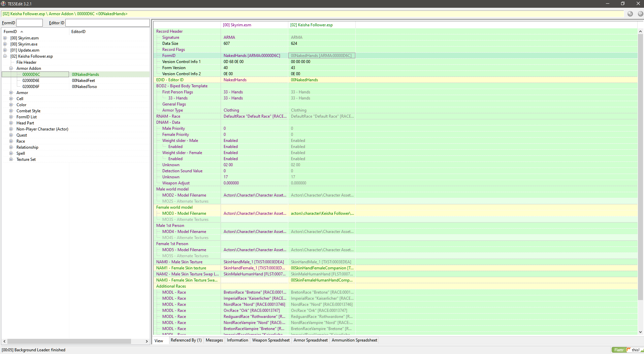Switch to the View tab

[159, 341]
